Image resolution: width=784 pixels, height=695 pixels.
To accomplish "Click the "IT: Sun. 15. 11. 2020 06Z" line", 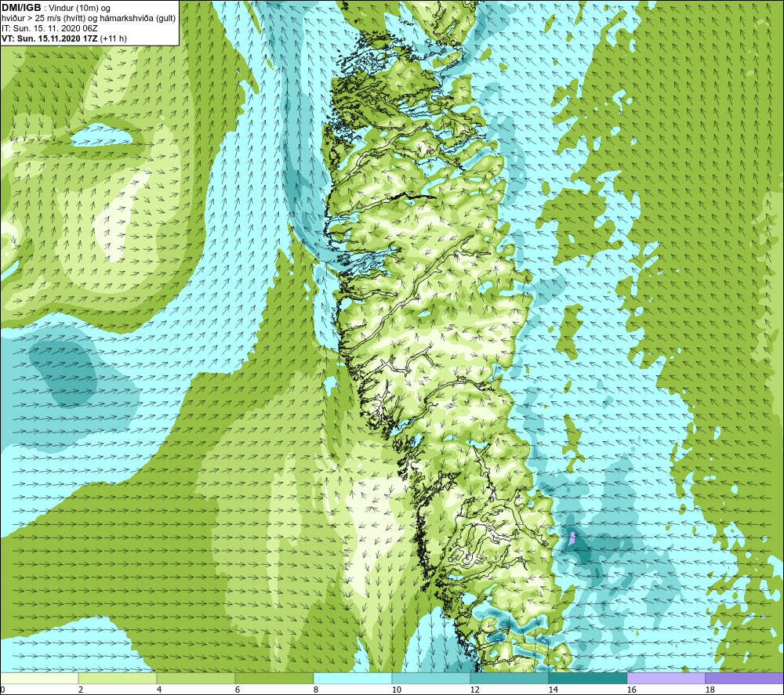I will 49,28.
